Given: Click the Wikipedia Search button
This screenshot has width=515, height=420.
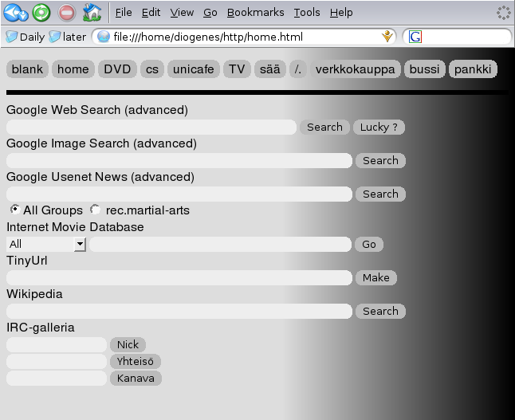Looking at the screenshot, I should click(380, 312).
